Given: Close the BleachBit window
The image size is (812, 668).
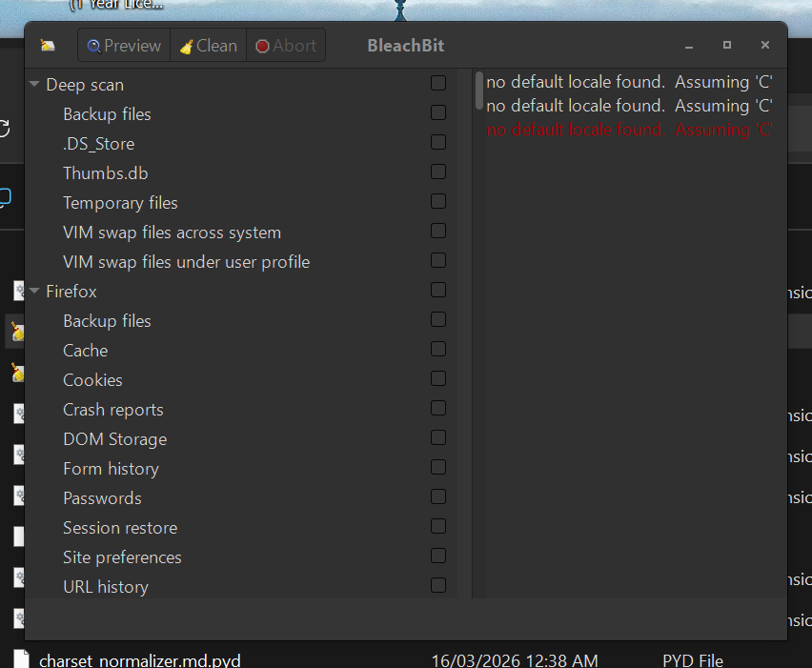Looking at the screenshot, I should pos(765,45).
